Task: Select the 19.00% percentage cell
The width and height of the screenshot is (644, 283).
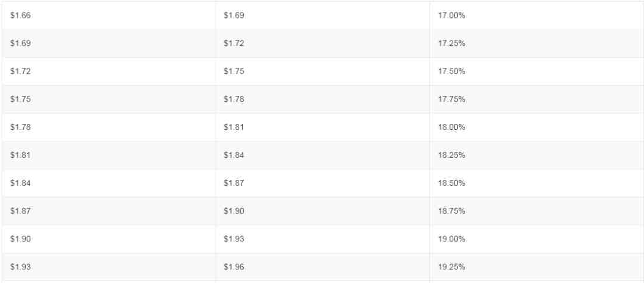Action: click(x=537, y=239)
